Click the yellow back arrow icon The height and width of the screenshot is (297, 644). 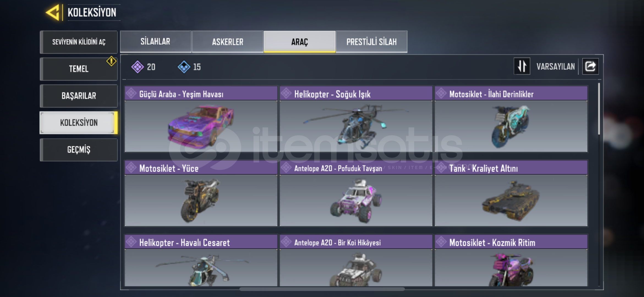[x=53, y=12]
